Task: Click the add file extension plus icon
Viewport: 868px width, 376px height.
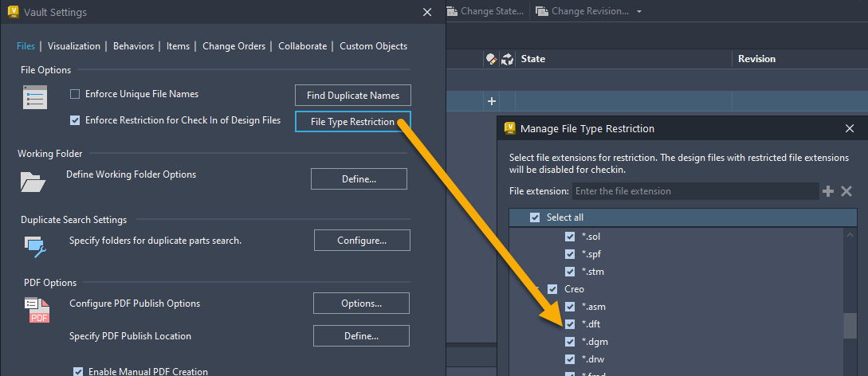Action: (x=828, y=191)
